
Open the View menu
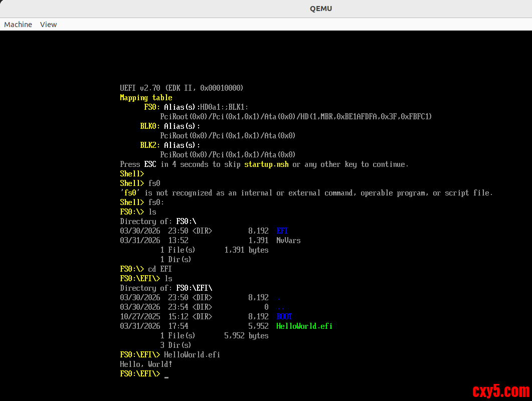click(x=49, y=25)
